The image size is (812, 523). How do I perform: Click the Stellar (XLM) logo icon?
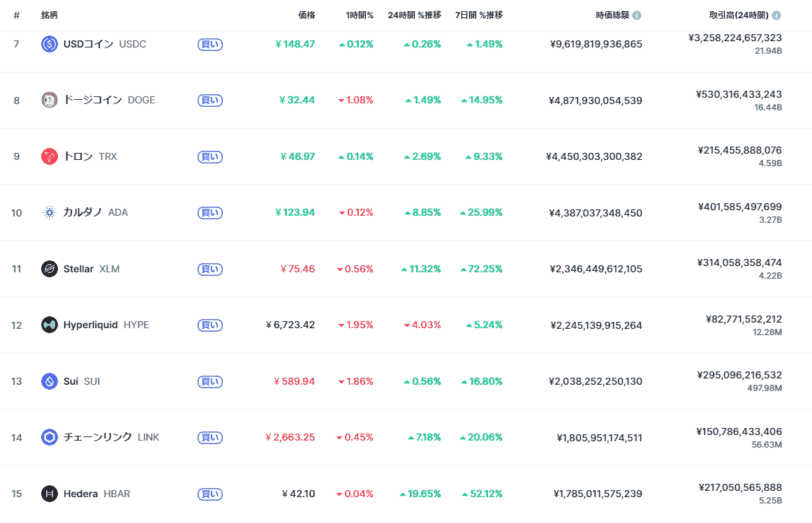click(x=49, y=269)
